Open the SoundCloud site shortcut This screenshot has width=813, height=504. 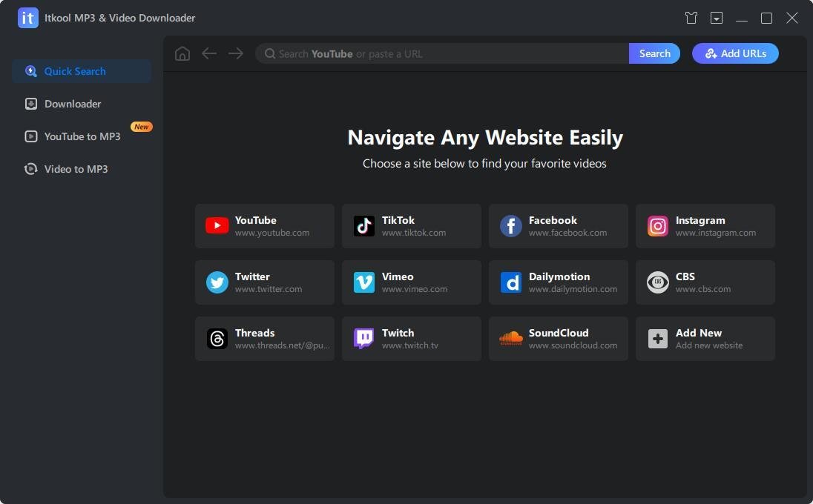click(558, 339)
